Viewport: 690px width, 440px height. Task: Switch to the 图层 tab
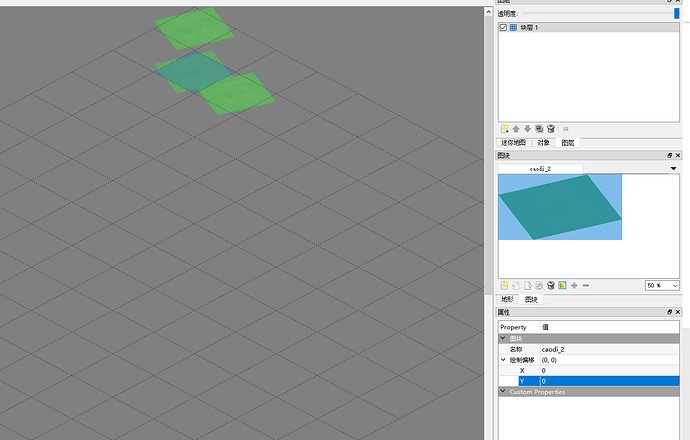click(x=568, y=143)
